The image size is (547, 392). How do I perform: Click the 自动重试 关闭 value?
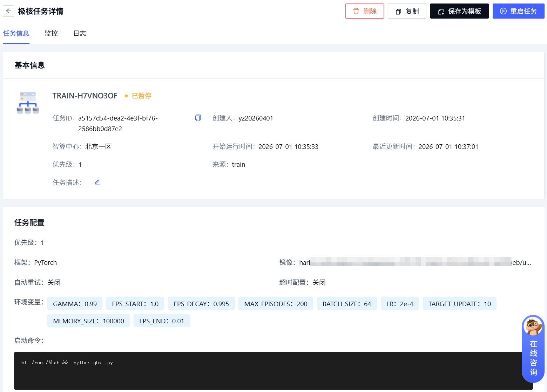point(54,282)
